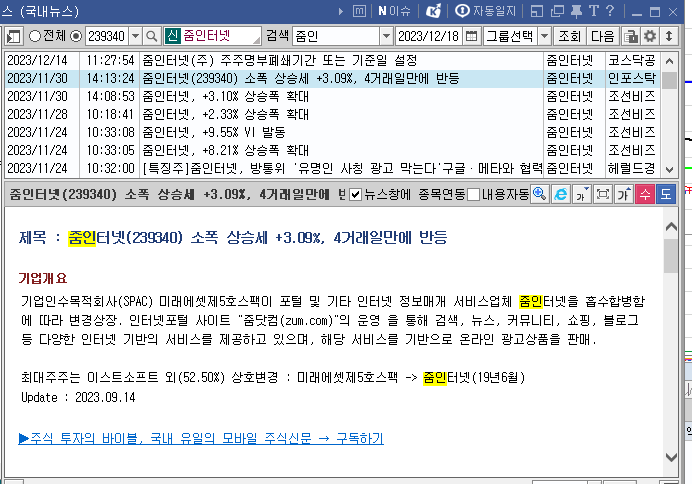The height and width of the screenshot is (484, 692).
Task: Click the panel layout icon left of 전체
Action: click(x=14, y=37)
